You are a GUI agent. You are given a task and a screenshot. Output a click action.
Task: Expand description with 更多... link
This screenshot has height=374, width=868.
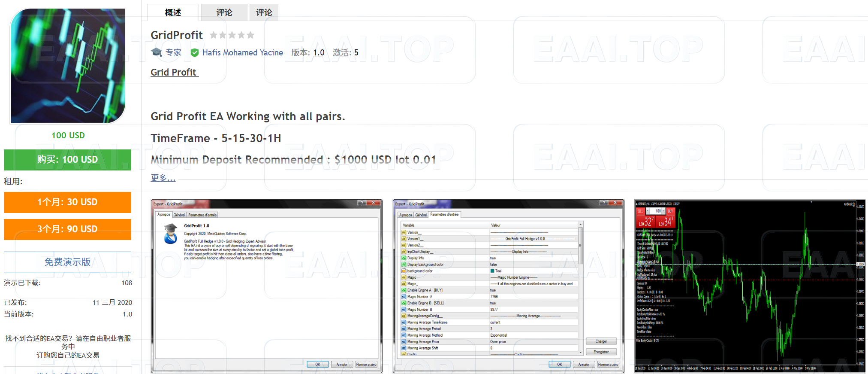163,178
